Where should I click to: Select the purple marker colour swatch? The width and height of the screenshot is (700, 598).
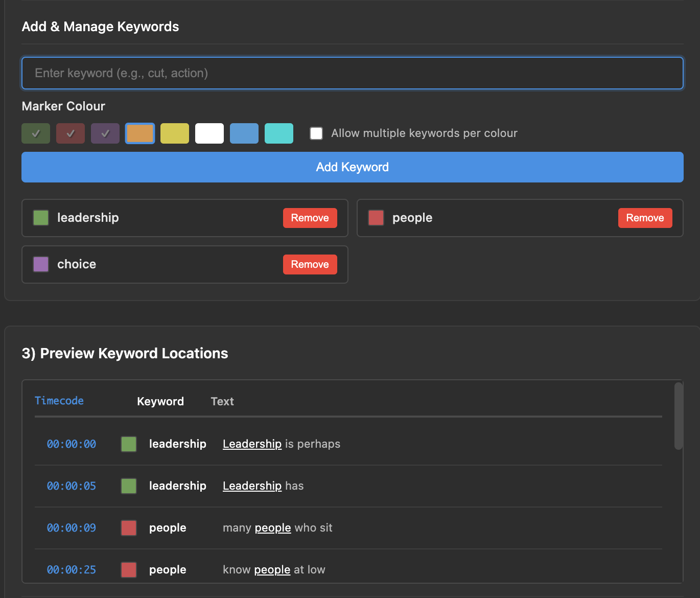coord(105,133)
